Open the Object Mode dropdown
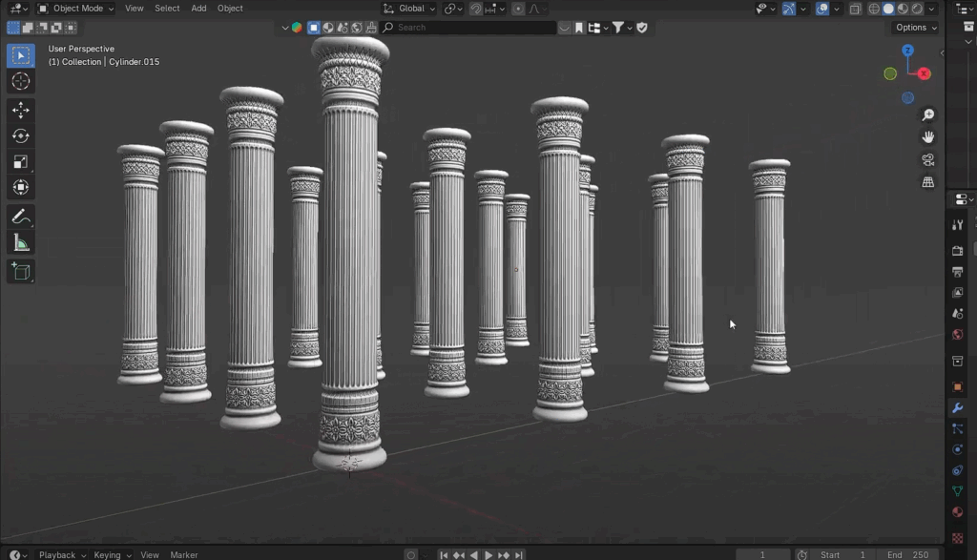Screen dimensions: 977x560 tap(75, 9)
